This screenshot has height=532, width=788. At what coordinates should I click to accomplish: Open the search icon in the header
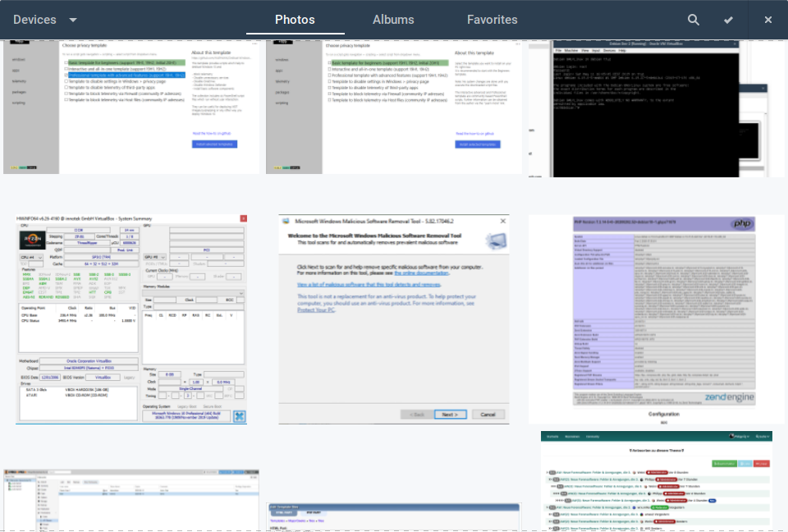point(694,20)
